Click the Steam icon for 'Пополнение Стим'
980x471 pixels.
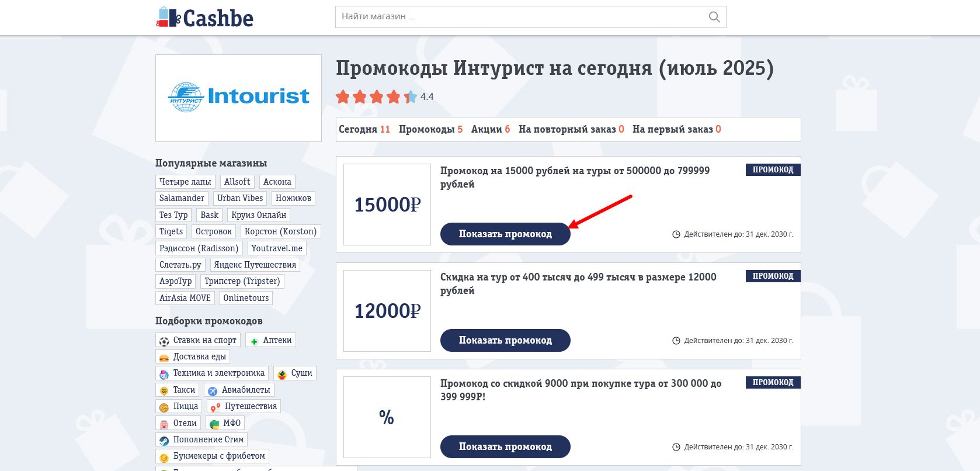click(x=164, y=441)
